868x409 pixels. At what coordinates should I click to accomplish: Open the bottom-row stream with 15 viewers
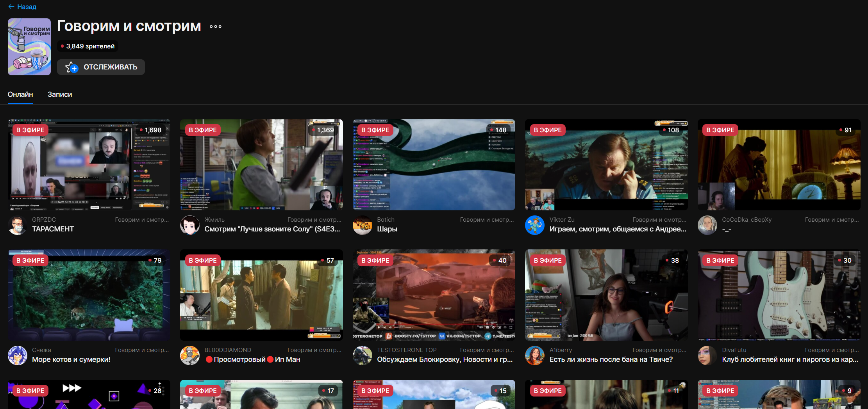(434, 394)
